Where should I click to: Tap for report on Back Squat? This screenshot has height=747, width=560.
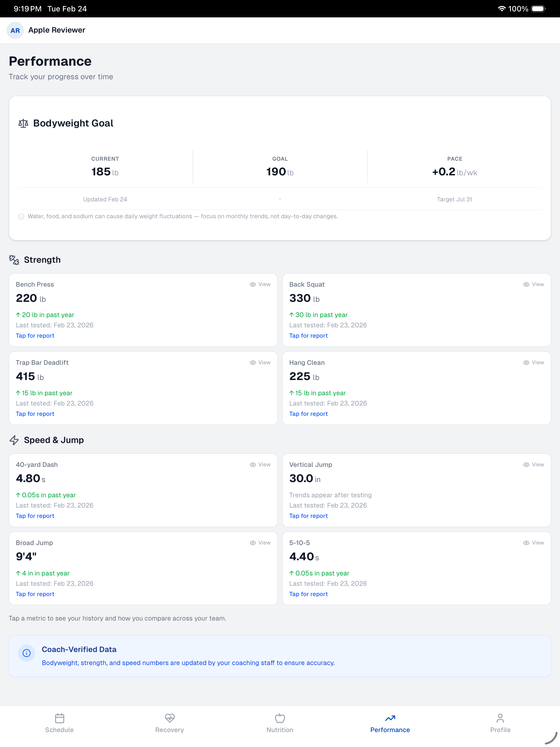pos(308,336)
